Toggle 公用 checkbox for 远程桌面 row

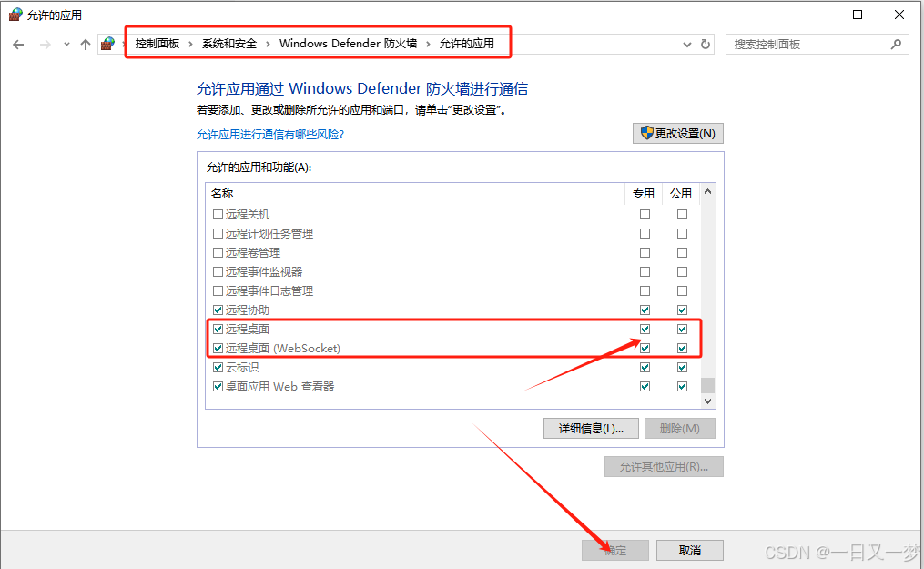[x=682, y=330]
